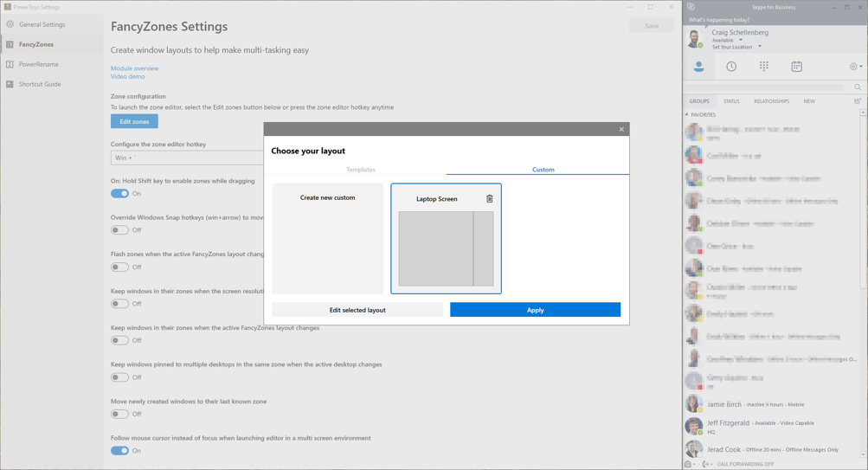Click the Skype contacts person icon
The image size is (868, 470).
pyautogui.click(x=698, y=67)
